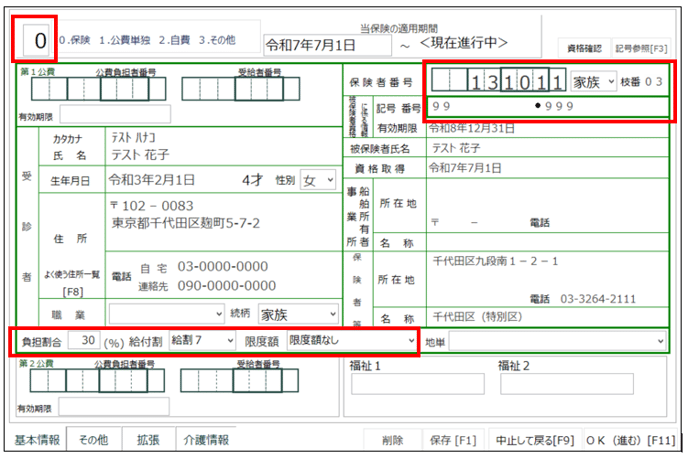Open the empty 職業 dropdown
The width and height of the screenshot is (688, 458).
tap(166, 313)
